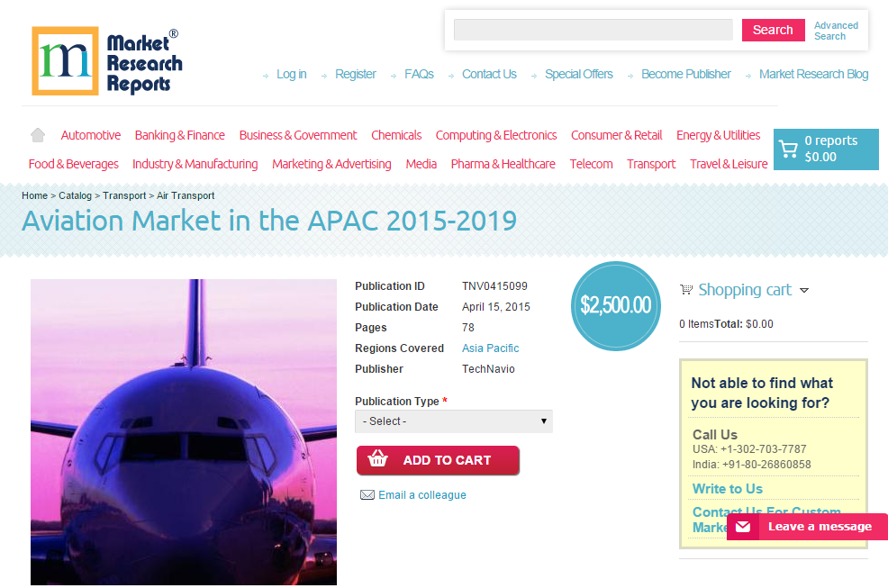Click the home icon before Automotive category
Screen dimensions: 888x588
[x=37, y=134]
